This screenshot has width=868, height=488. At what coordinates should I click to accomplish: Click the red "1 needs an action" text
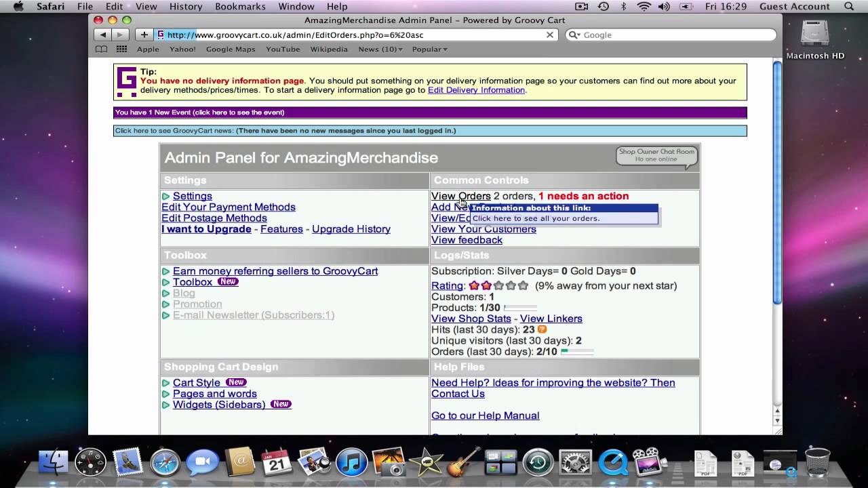pos(583,197)
